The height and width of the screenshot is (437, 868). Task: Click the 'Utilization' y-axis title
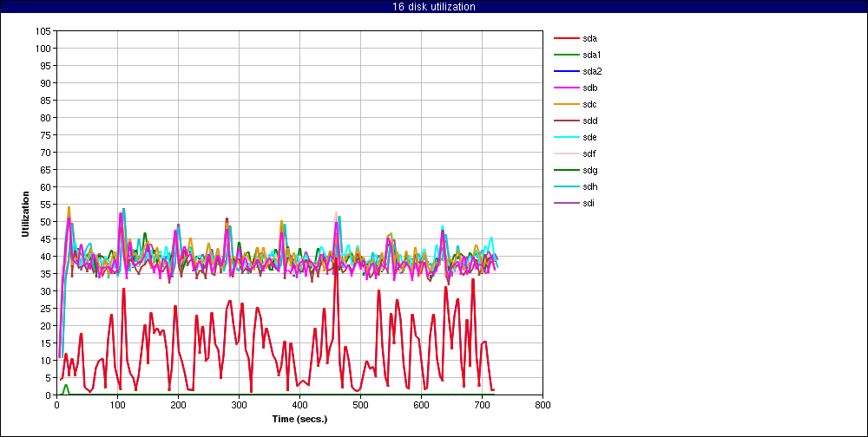coord(25,213)
